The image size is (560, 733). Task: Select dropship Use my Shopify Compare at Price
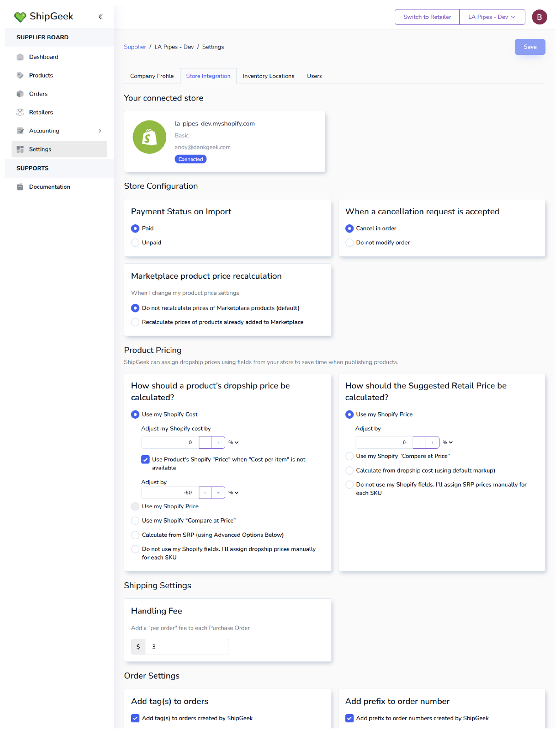[x=135, y=521]
